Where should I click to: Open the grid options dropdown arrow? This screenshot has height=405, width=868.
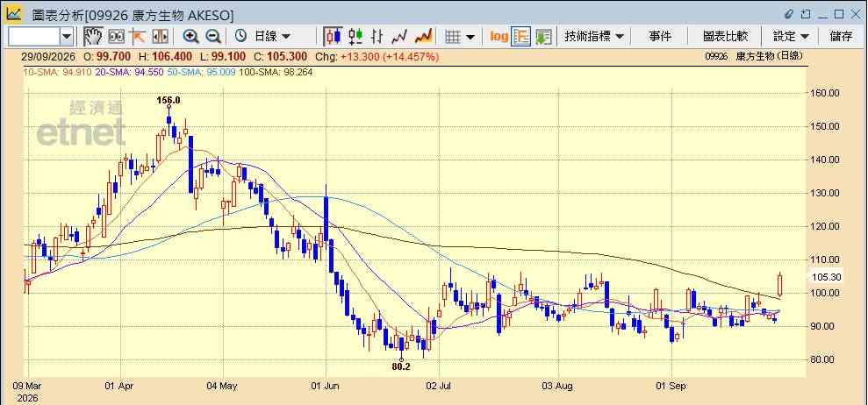click(470, 37)
